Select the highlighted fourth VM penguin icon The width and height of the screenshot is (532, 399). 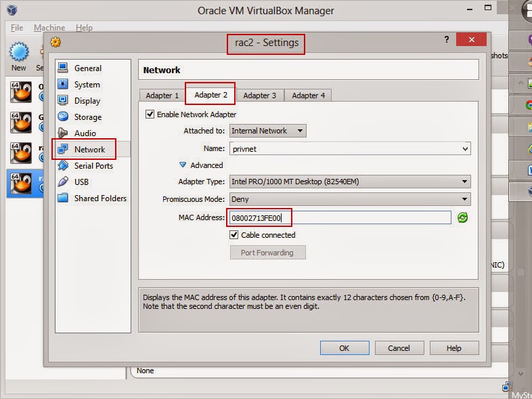pos(21,184)
